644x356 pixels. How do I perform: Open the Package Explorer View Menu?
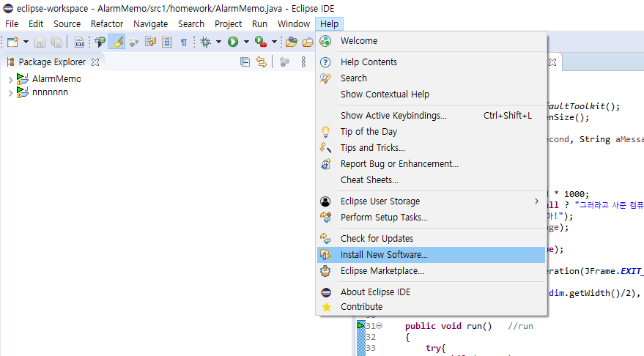pos(303,62)
